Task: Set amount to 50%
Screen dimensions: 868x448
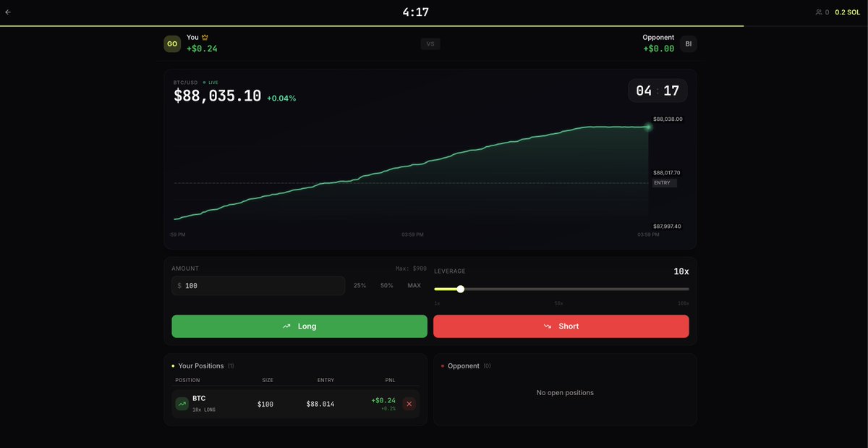Action: tap(387, 286)
